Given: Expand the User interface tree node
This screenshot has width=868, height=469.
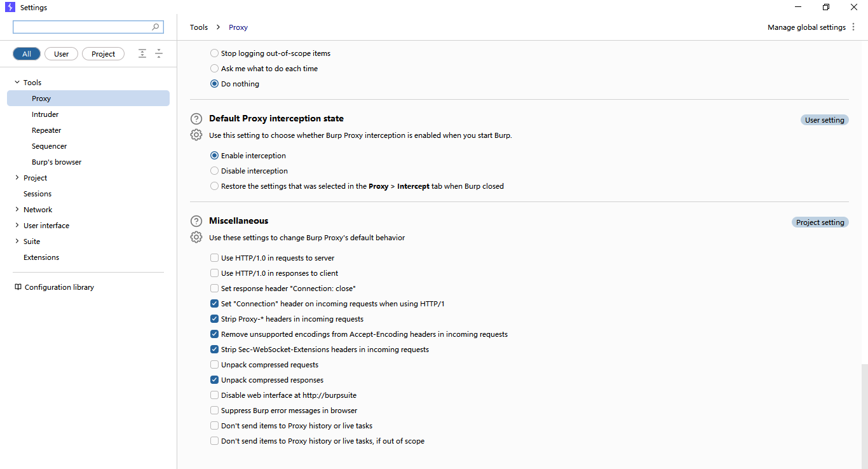Looking at the screenshot, I should [17, 226].
